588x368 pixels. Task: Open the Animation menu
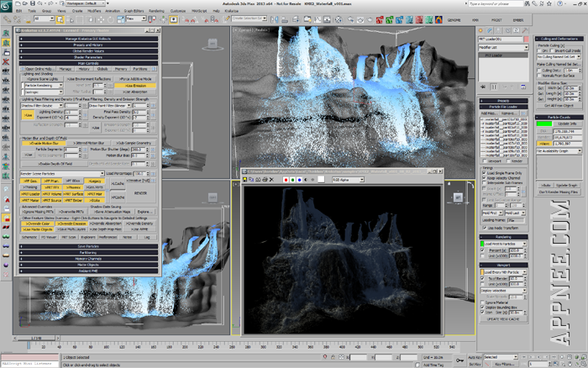[x=112, y=11]
